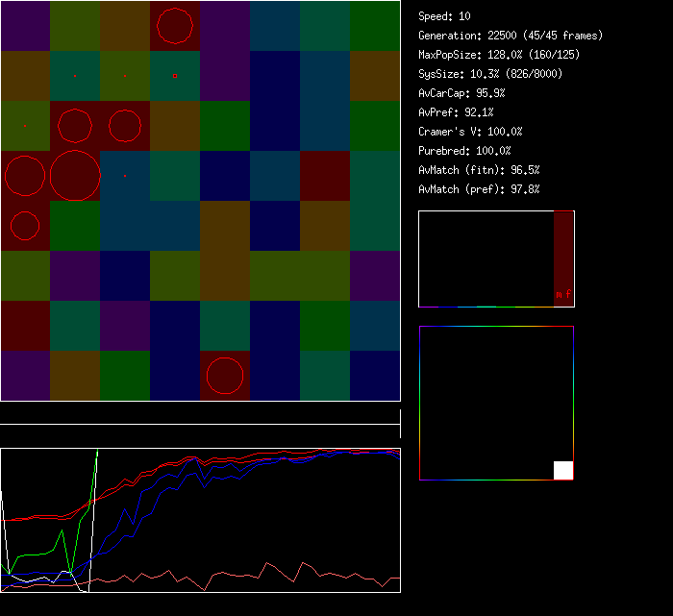Click the largest red circle in the grid
The width and height of the screenshot is (673, 616).
pyautogui.click(x=75, y=176)
